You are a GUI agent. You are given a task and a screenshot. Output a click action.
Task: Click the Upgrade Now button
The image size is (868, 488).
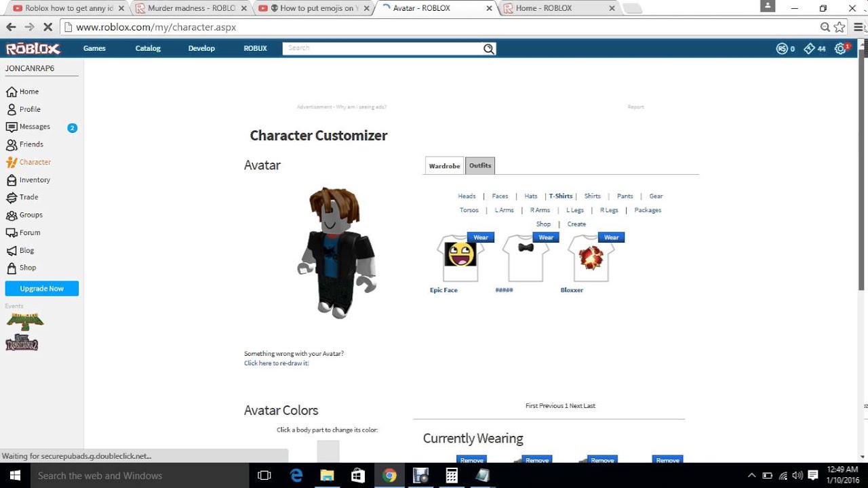[42, 288]
